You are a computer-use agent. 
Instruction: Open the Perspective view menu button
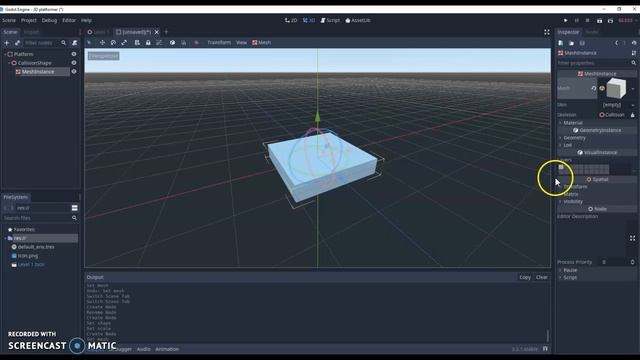pos(104,56)
